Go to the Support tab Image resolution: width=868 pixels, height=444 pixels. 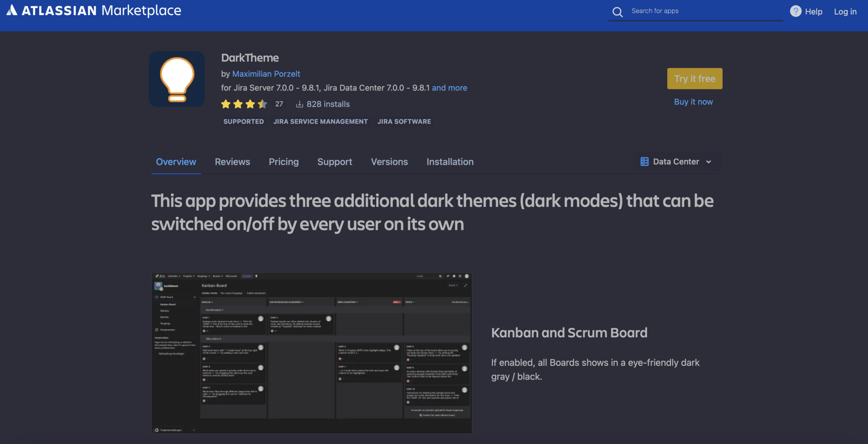(335, 162)
